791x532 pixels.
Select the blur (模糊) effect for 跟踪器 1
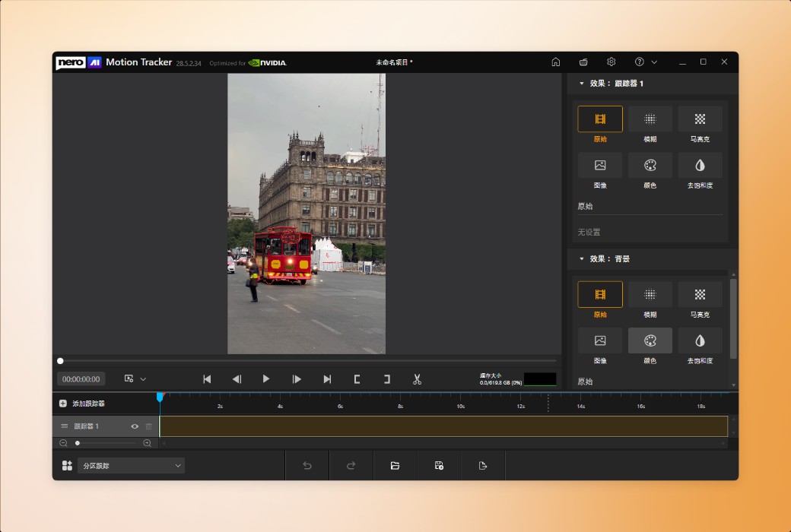(650, 119)
